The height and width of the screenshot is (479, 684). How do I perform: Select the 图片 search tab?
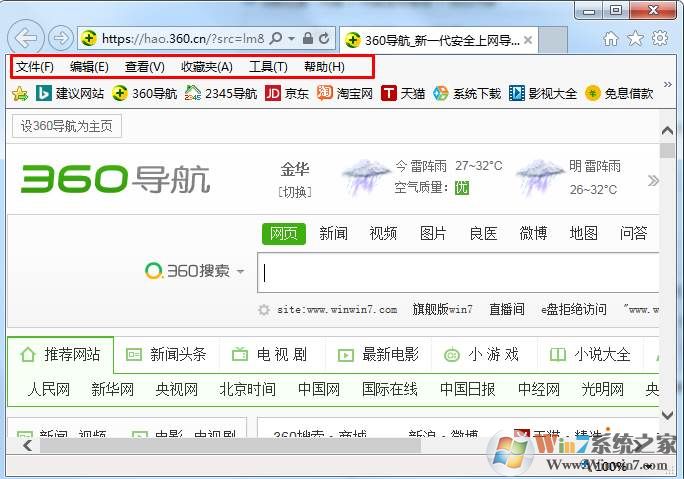(433, 233)
